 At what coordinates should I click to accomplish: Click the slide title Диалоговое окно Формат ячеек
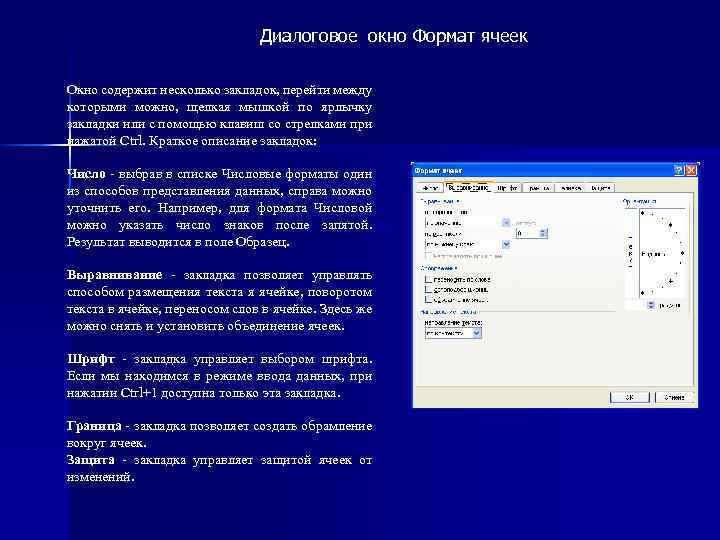pos(394,36)
